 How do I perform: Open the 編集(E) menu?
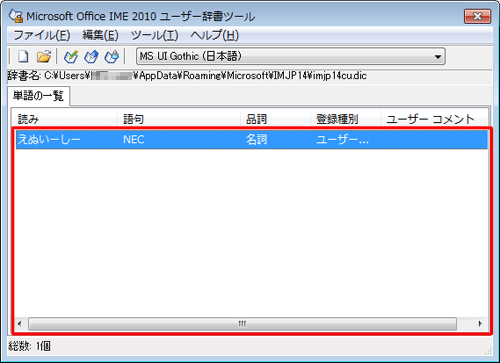click(x=100, y=35)
